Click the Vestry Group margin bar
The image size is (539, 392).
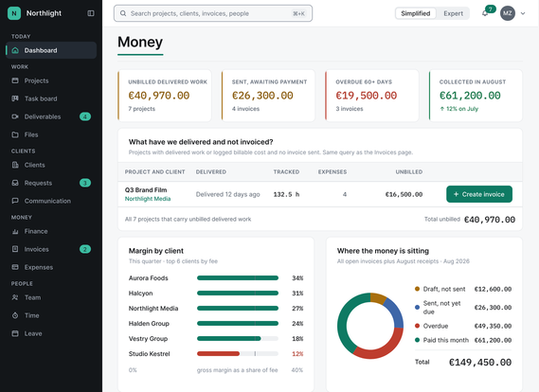point(229,338)
